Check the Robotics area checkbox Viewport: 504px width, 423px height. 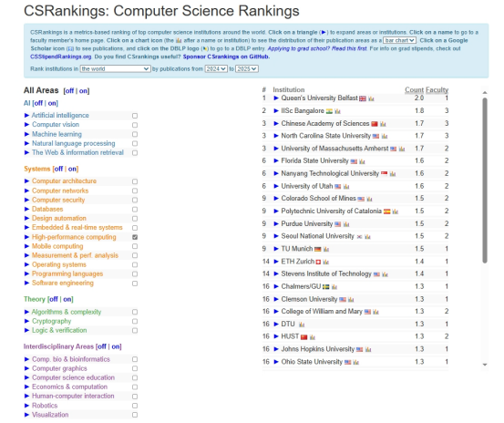(x=135, y=406)
